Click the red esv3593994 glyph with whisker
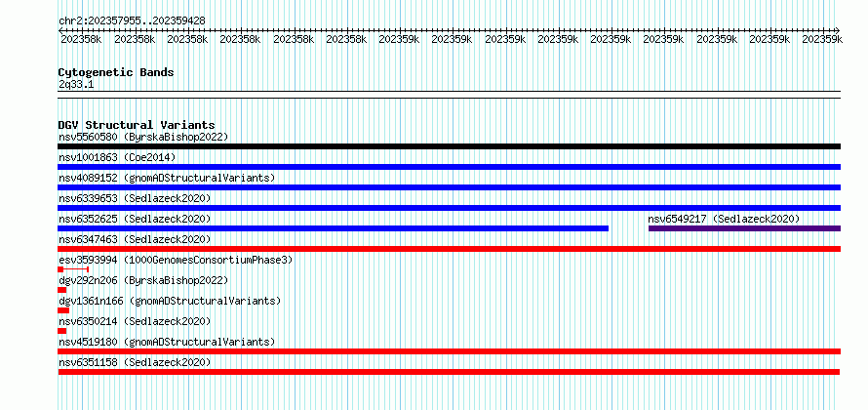This screenshot has width=868, height=410. click(73, 269)
